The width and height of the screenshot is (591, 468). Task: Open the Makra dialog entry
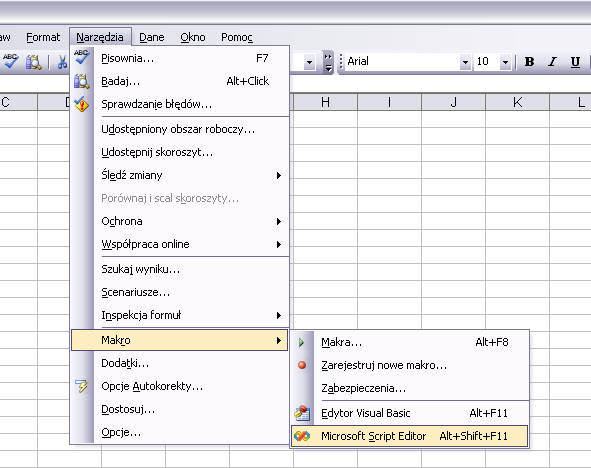[x=409, y=343]
